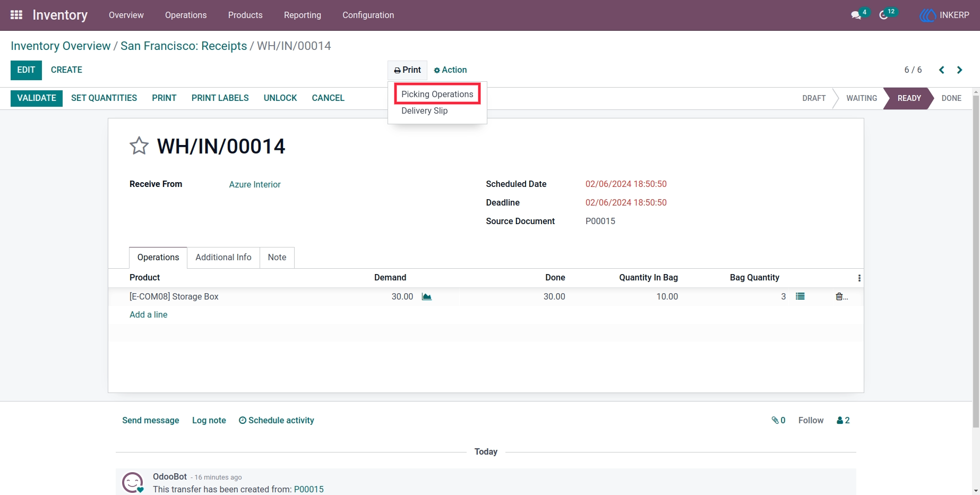Cancel the transfer with CANCEL
The width and height of the screenshot is (980, 495).
click(x=328, y=98)
